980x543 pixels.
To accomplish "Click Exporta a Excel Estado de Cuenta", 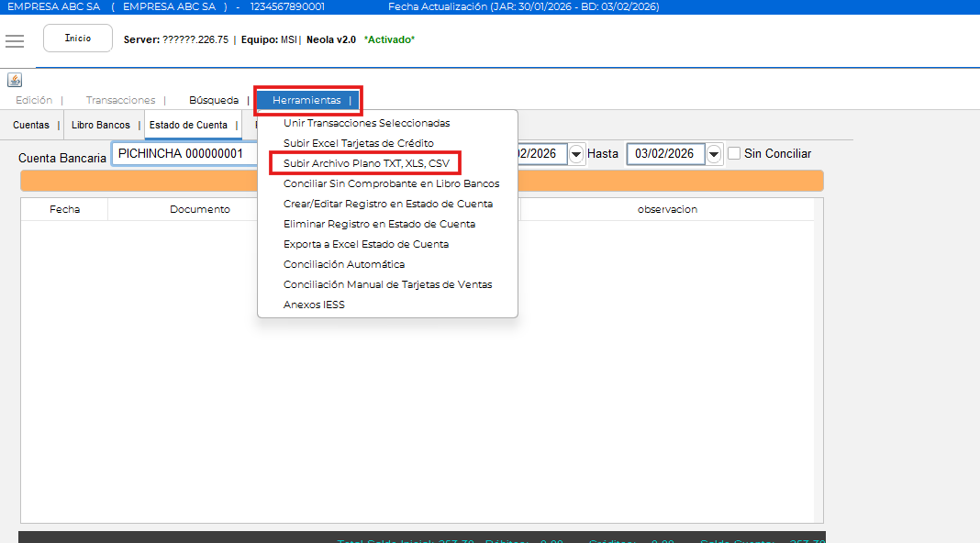I will coord(365,244).
